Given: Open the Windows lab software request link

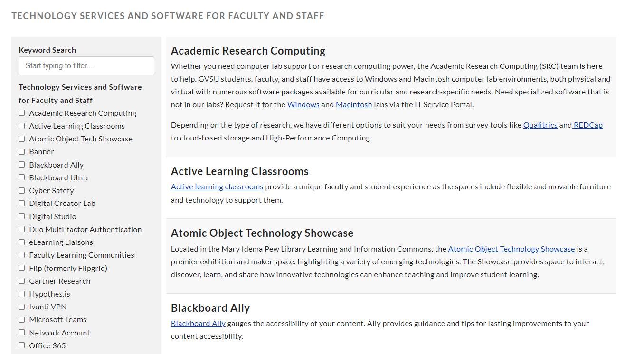Looking at the screenshot, I should pyautogui.click(x=303, y=104).
